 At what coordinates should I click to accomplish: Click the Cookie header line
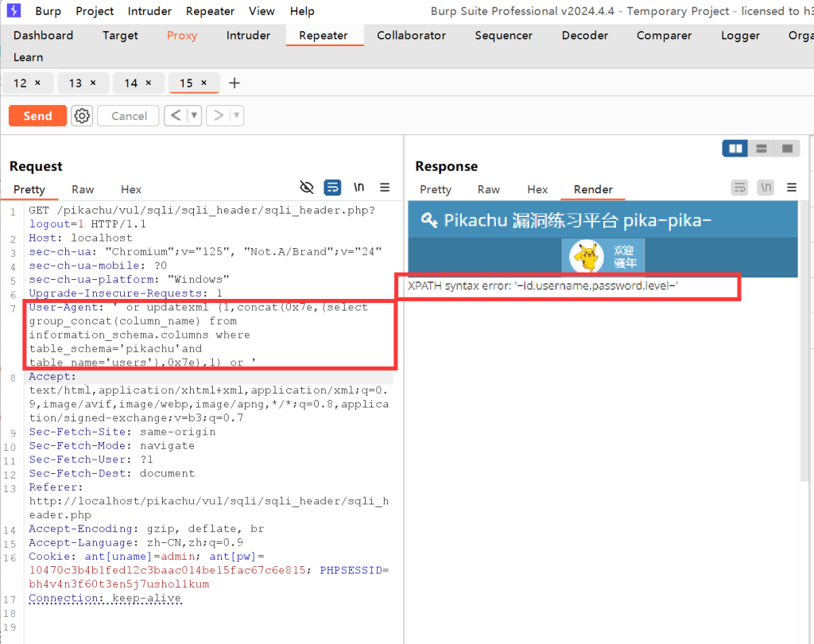(209, 570)
